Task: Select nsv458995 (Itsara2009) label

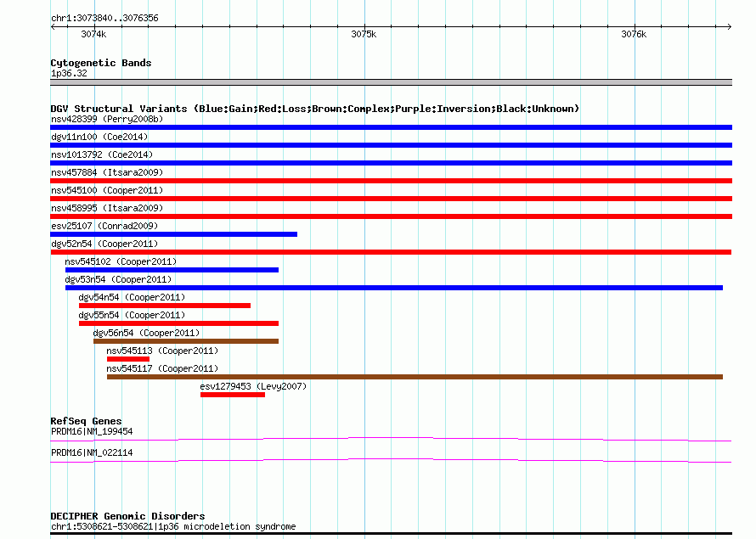Action: (x=107, y=208)
